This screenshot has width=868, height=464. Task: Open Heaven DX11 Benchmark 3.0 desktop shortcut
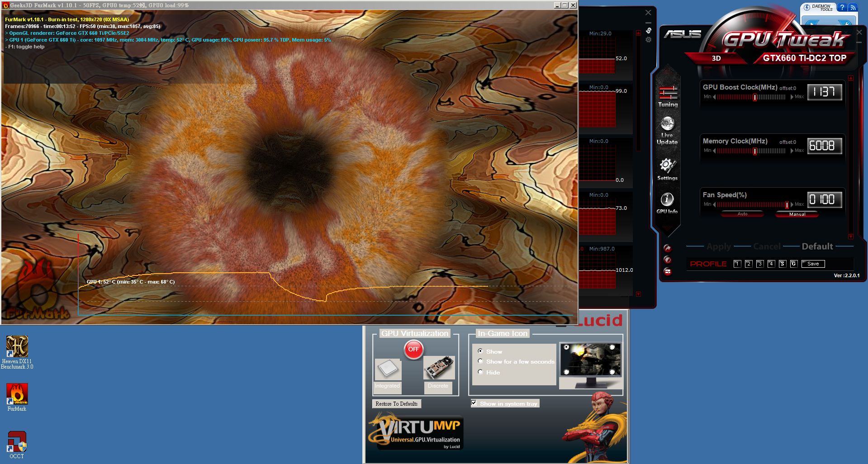pyautogui.click(x=17, y=352)
